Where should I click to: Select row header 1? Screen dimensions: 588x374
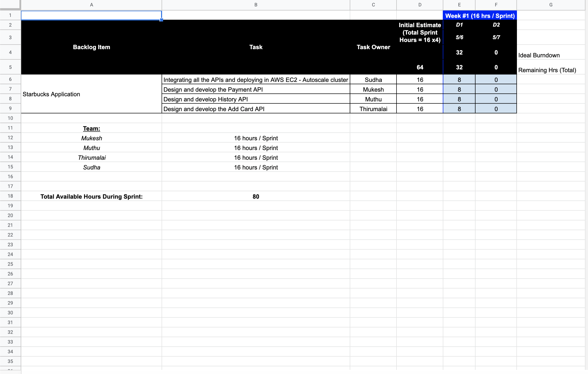click(x=10, y=15)
